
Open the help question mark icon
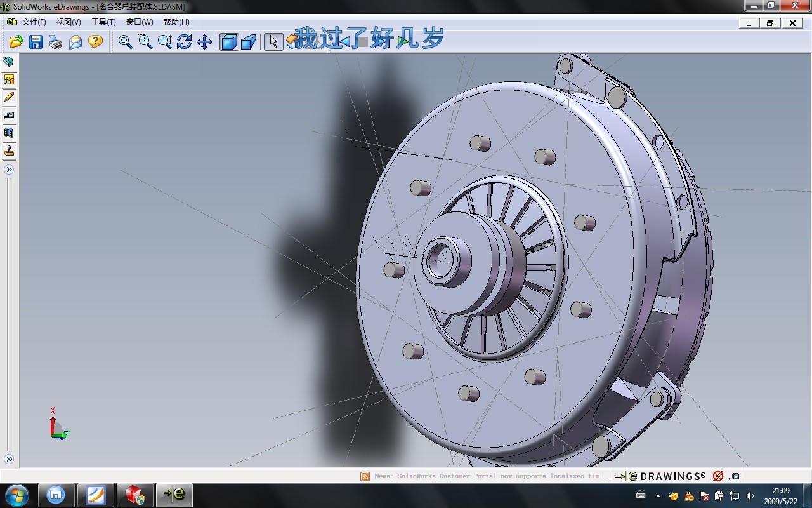tap(95, 42)
